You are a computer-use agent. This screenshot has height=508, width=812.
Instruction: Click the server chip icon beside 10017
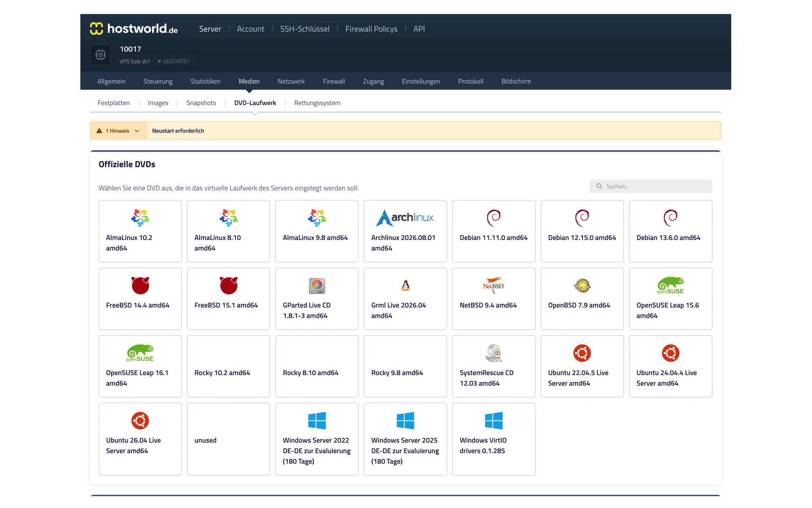(101, 55)
